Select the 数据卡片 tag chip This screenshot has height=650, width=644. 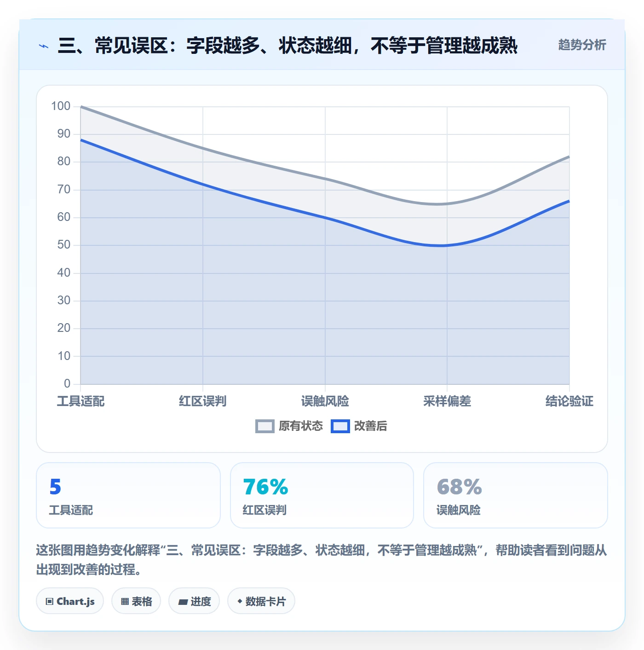click(261, 601)
